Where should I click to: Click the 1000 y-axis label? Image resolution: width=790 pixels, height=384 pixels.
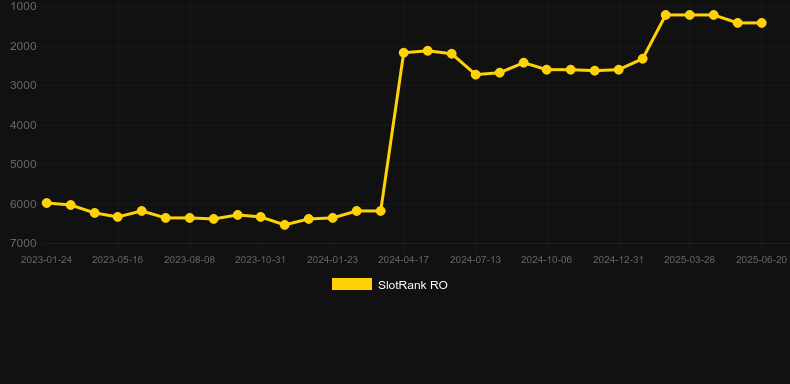[23, 6]
